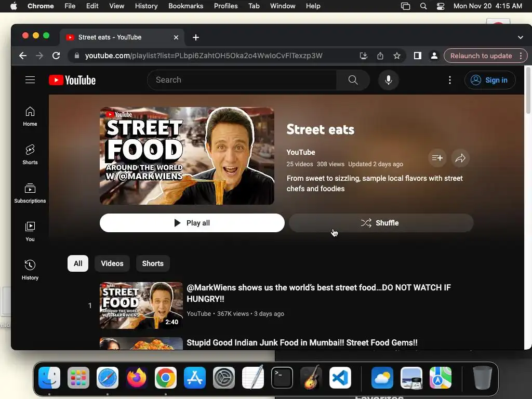Bookmark this page with star icon
532x399 pixels.
[396, 56]
